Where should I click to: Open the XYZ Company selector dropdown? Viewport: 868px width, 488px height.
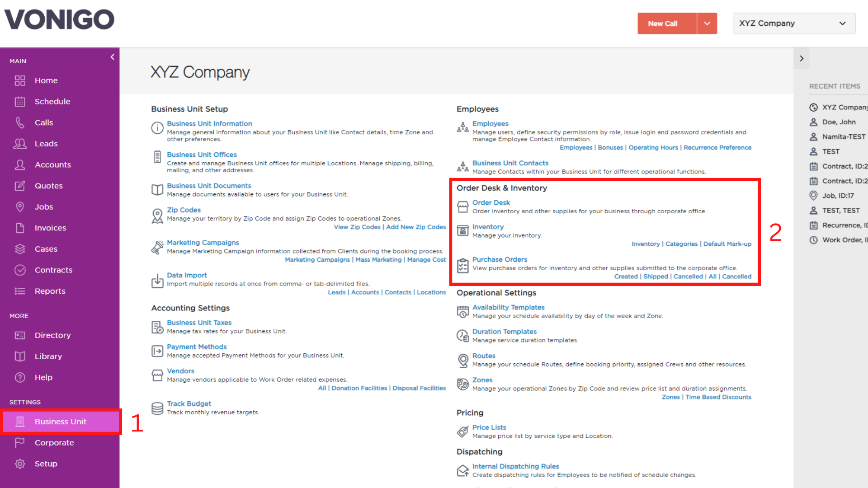(x=794, y=23)
